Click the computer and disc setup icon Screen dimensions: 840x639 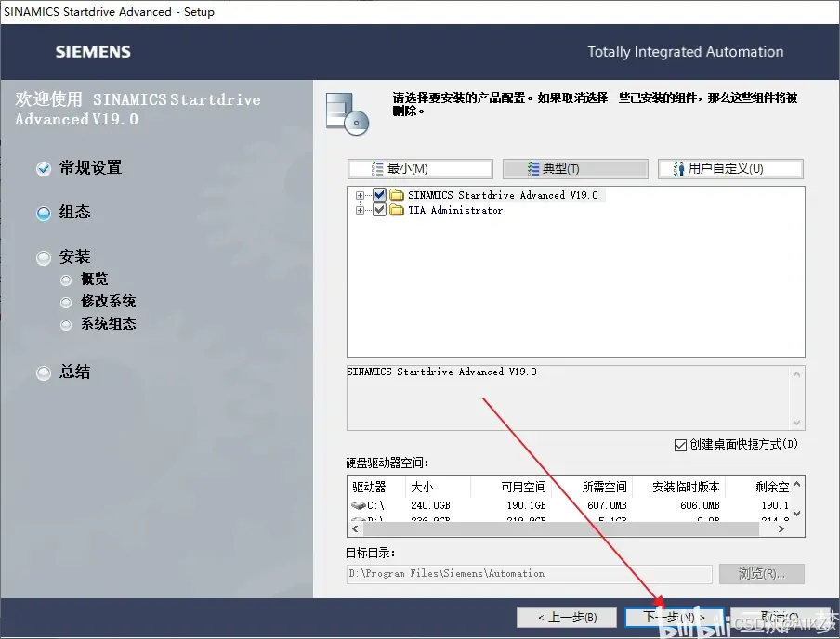(348, 113)
